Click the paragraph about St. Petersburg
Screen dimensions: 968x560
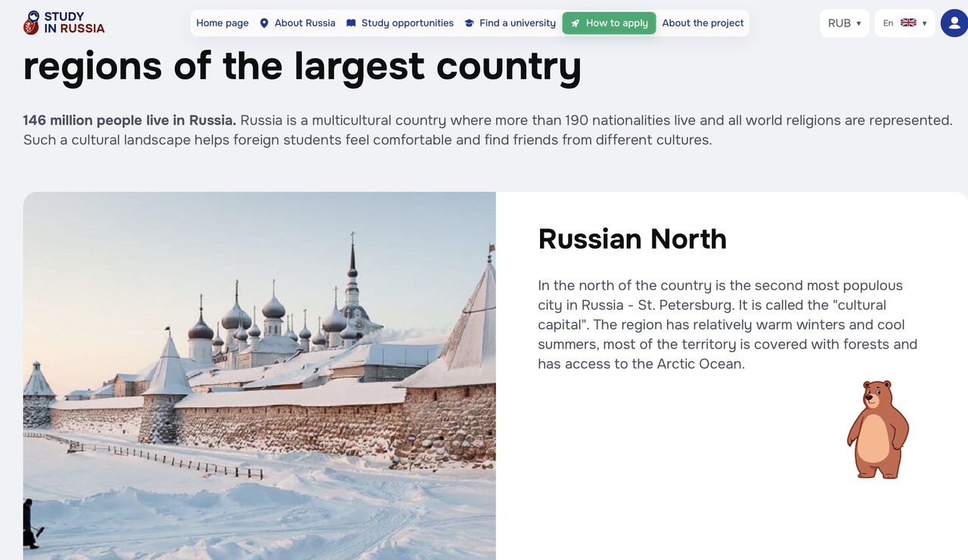tap(728, 325)
